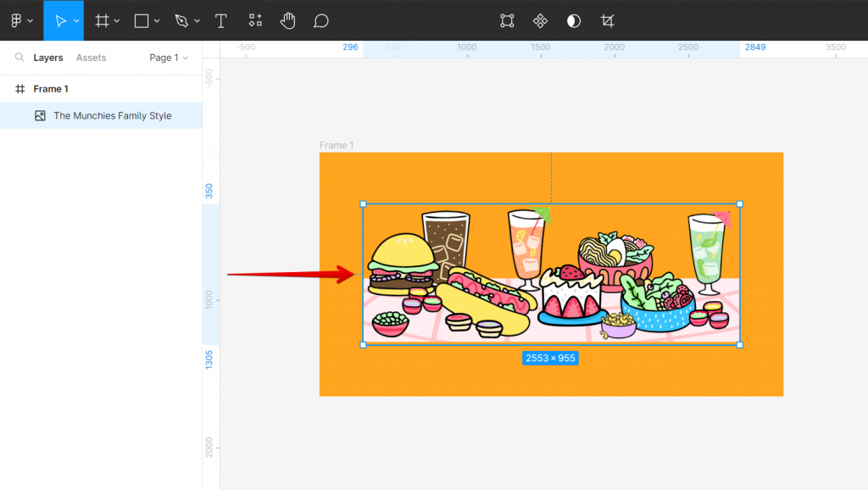Click the search icon in the Layers panel
Image resolution: width=868 pixels, height=490 pixels.
(x=18, y=57)
